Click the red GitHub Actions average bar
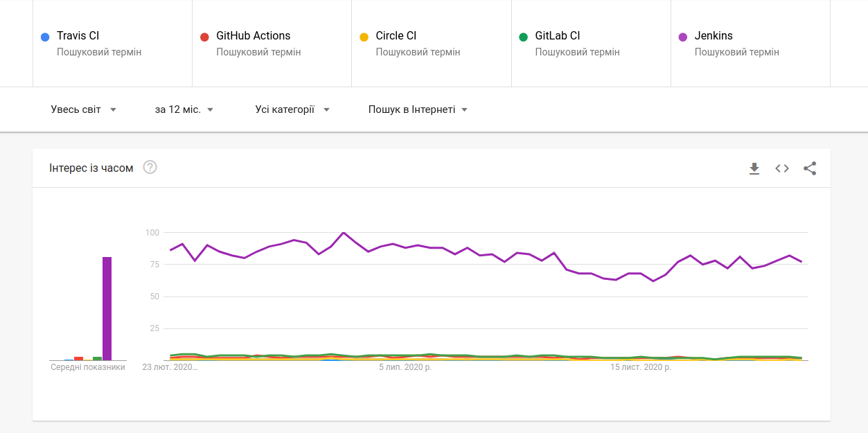The height and width of the screenshot is (433, 868). pyautogui.click(x=79, y=358)
